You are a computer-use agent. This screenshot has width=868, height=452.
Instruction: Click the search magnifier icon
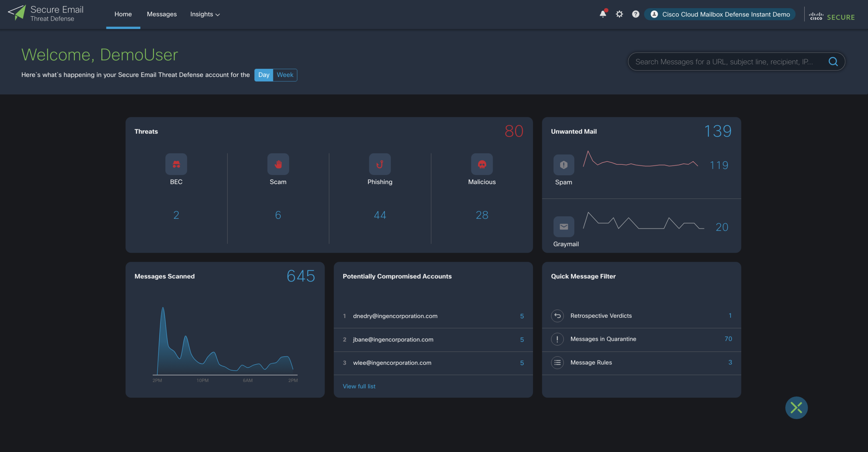833,61
